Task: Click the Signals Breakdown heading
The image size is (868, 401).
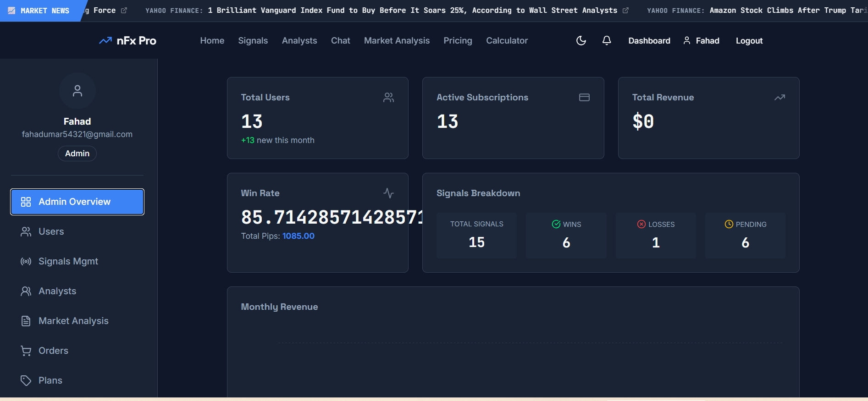Action: point(478,193)
